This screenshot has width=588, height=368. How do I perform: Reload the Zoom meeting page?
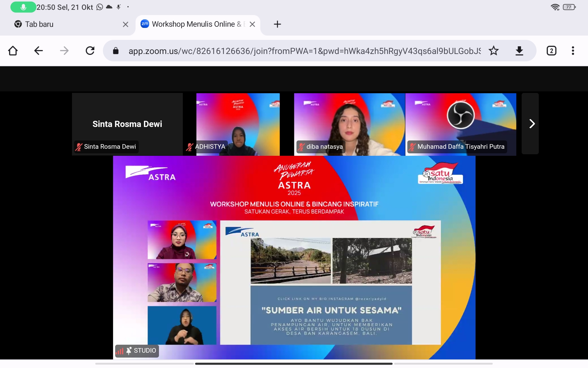click(90, 51)
